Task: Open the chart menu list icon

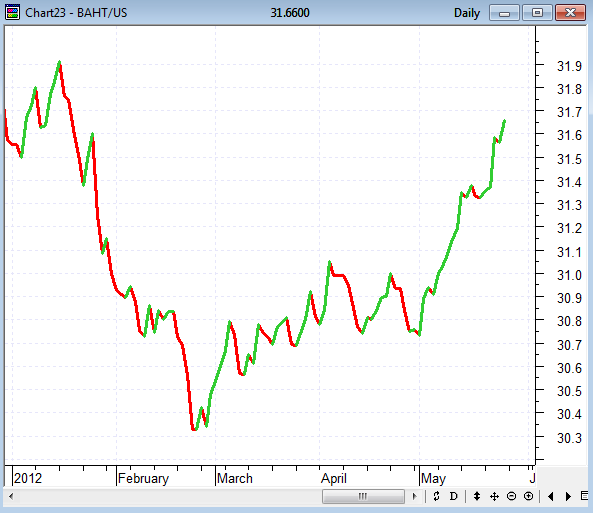Action: (584, 496)
